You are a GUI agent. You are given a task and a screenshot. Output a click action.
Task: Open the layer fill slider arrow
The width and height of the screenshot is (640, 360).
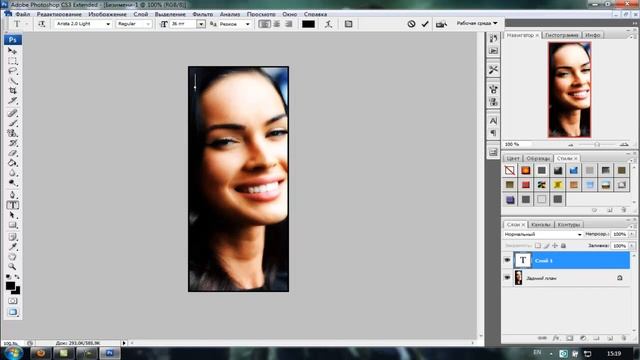[x=632, y=246]
